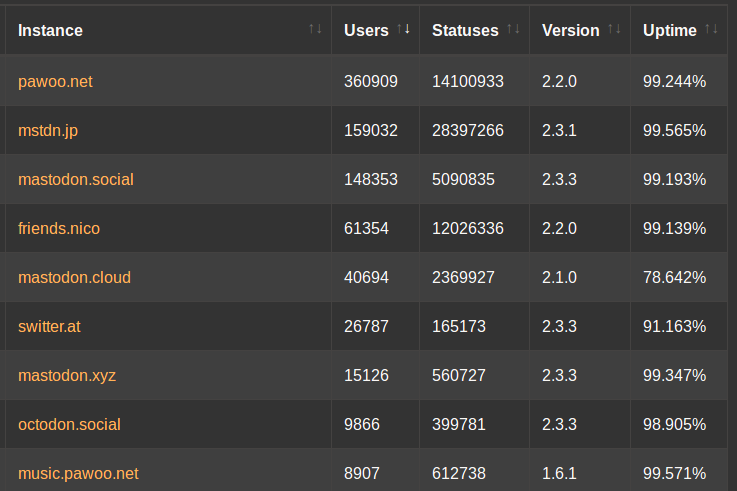Click statuses value 399781

459,424
